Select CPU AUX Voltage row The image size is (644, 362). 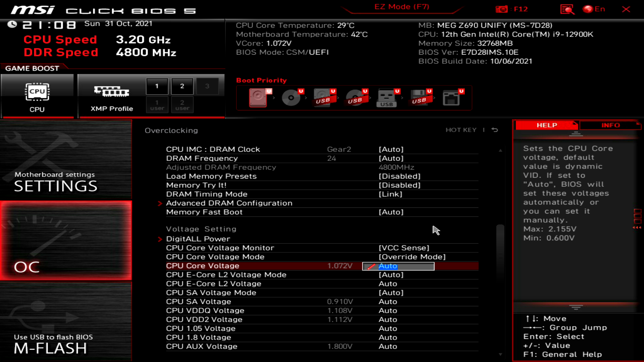(x=322, y=347)
